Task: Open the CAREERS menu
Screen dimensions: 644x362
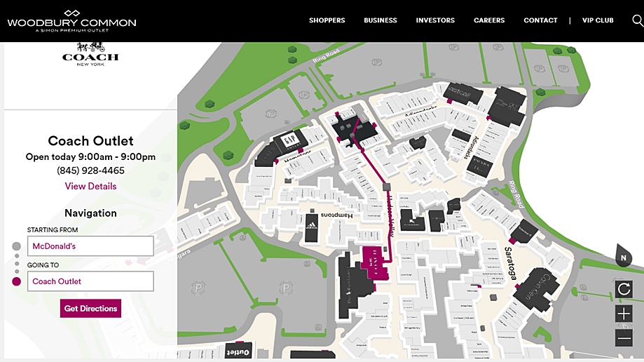Action: click(x=488, y=20)
